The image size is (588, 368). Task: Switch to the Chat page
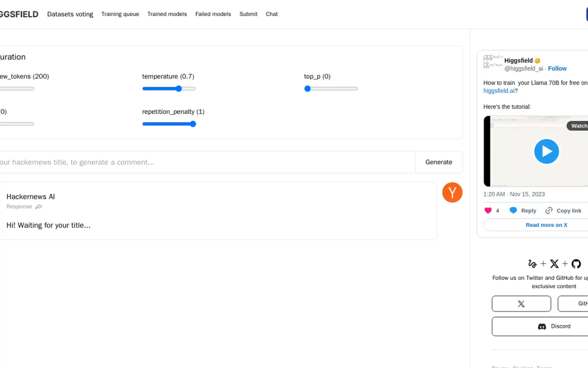pos(272,14)
